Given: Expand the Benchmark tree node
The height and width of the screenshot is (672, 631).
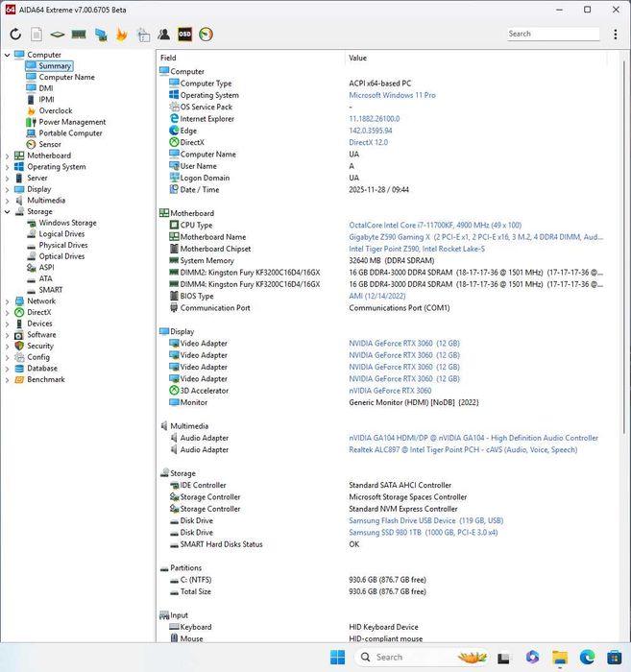Looking at the screenshot, I should pos(8,380).
